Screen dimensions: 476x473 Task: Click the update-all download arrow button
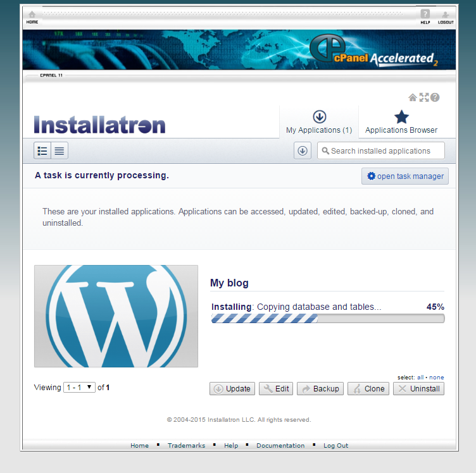(303, 150)
